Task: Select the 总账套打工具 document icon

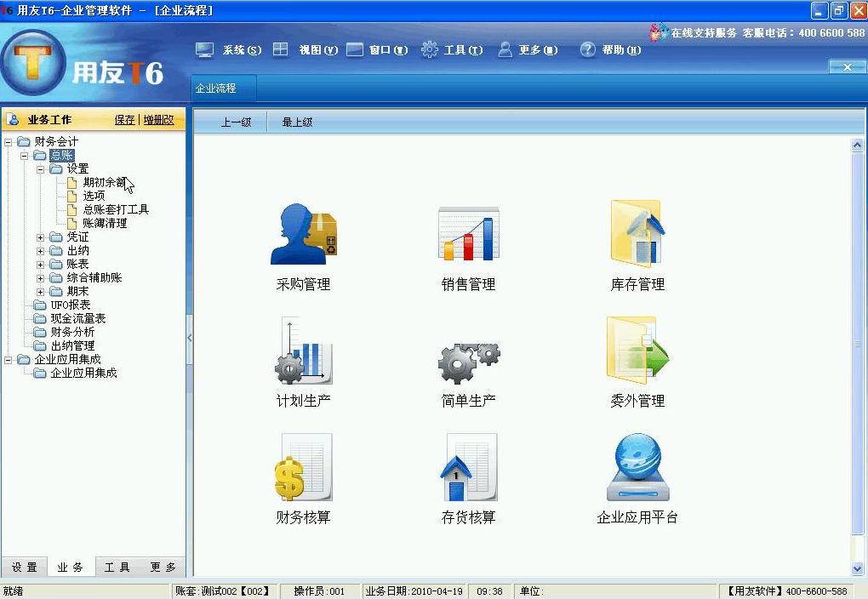Action: point(72,209)
